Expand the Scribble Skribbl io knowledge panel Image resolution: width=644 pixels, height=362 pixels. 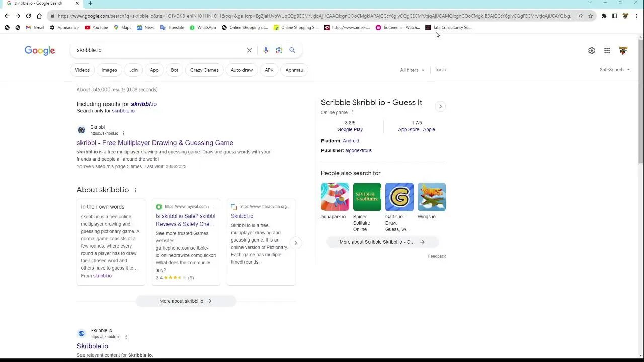pyautogui.click(x=440, y=106)
